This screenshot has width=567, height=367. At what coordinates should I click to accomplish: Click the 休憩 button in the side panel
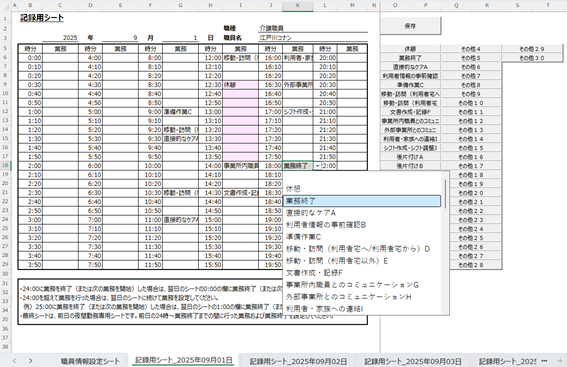coord(410,49)
